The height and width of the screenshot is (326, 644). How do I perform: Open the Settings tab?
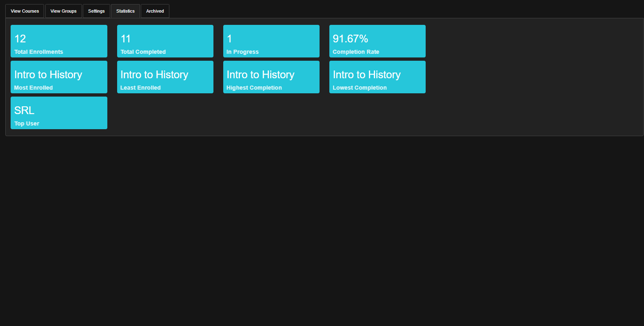96,11
